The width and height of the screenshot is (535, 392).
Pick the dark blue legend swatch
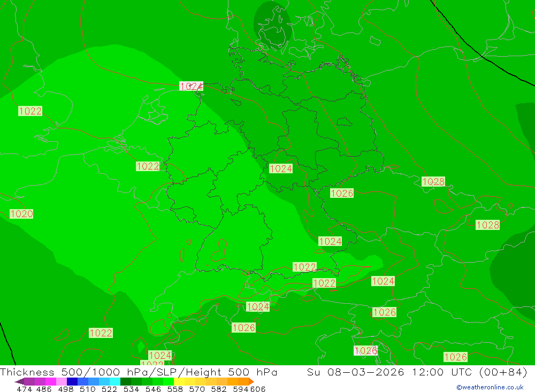coord(72,381)
